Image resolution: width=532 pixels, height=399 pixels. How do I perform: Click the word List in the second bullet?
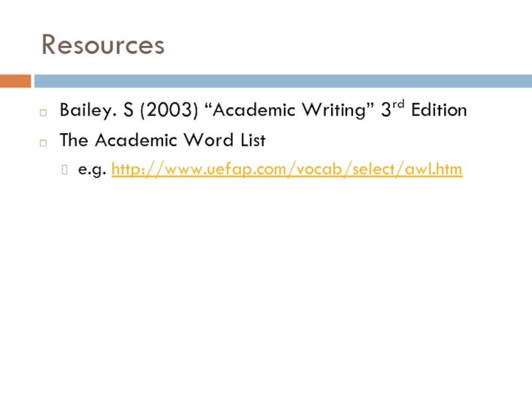pyautogui.click(x=251, y=140)
